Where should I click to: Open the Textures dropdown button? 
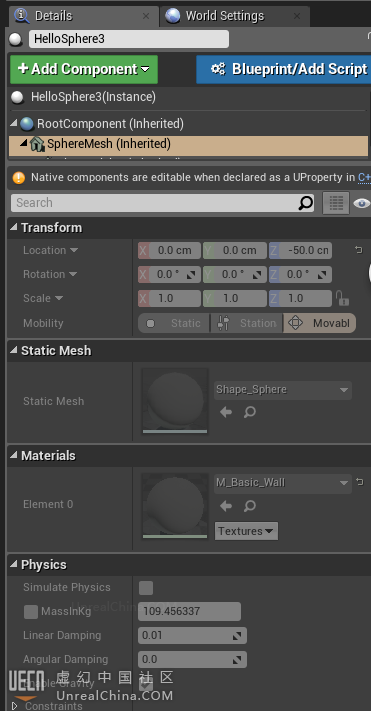coord(246,531)
